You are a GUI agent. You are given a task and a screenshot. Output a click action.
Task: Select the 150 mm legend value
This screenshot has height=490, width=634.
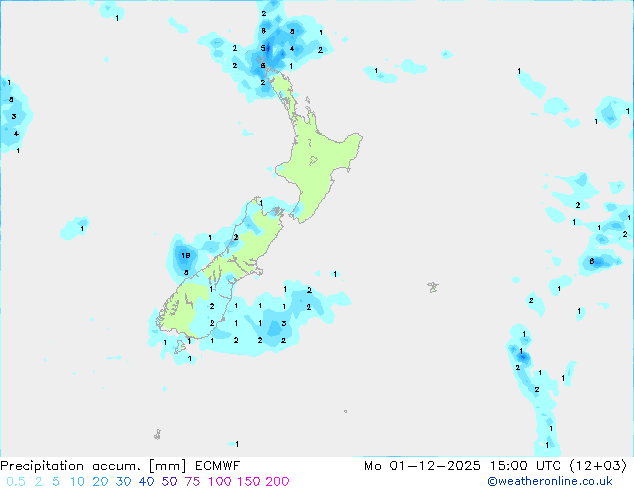pyautogui.click(x=248, y=482)
